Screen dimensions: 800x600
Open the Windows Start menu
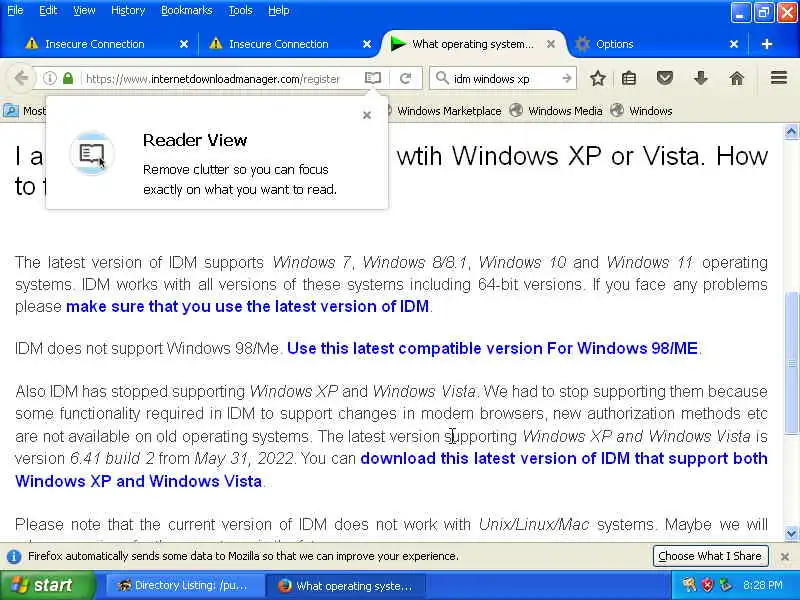[47, 585]
